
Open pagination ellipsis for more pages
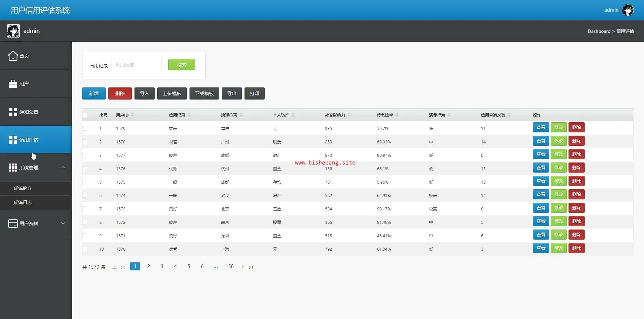pos(216,267)
